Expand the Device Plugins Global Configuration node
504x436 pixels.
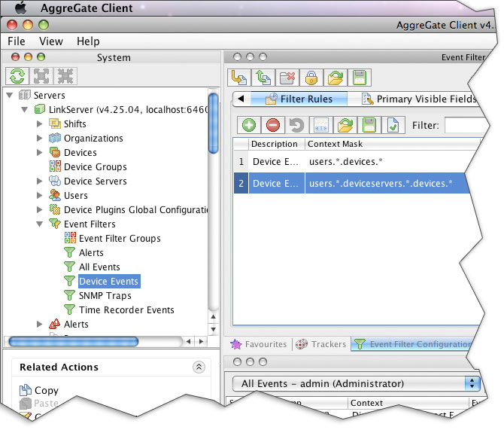tap(39, 210)
